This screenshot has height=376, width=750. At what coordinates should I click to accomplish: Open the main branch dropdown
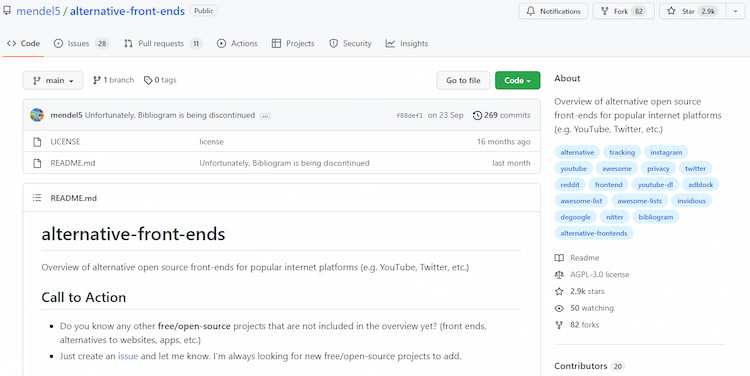[53, 80]
